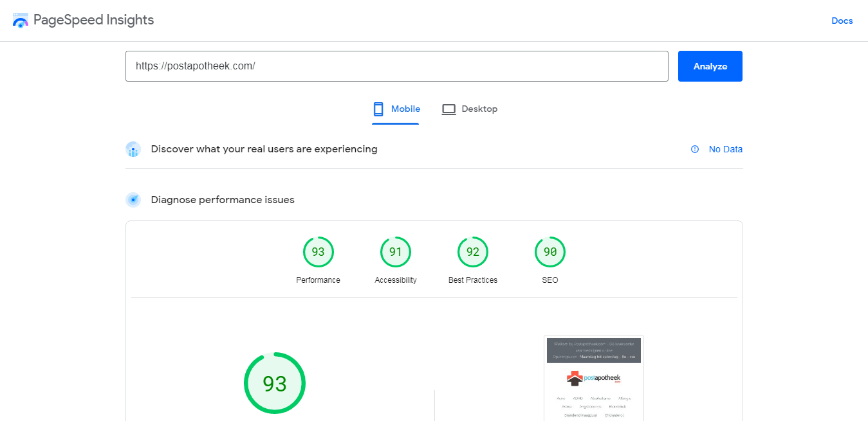
Task: Click the No Data link
Action: (725, 149)
